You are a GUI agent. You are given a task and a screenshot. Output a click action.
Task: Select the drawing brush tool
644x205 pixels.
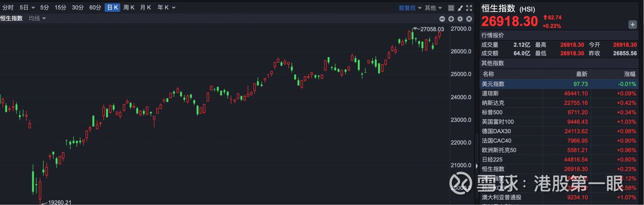coord(460,8)
